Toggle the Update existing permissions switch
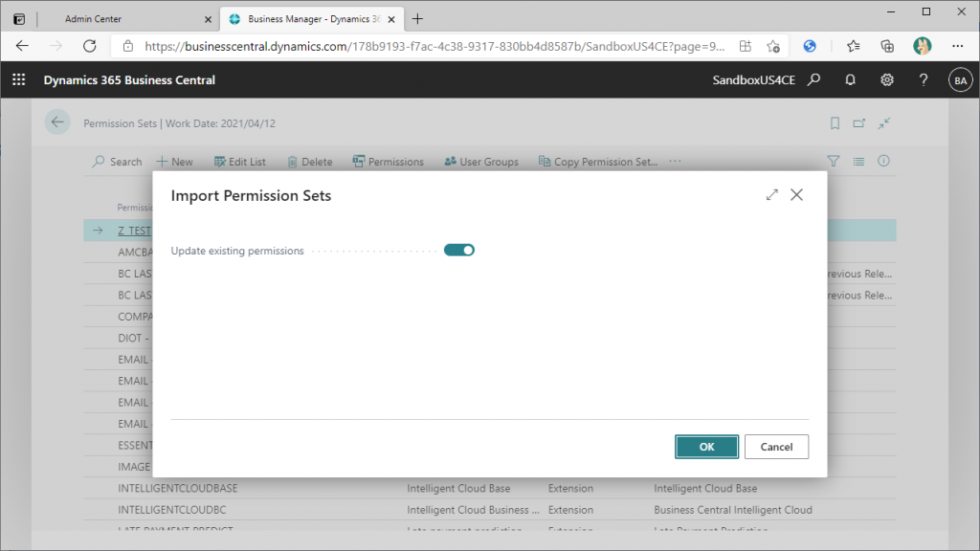980x551 pixels. [x=459, y=251]
